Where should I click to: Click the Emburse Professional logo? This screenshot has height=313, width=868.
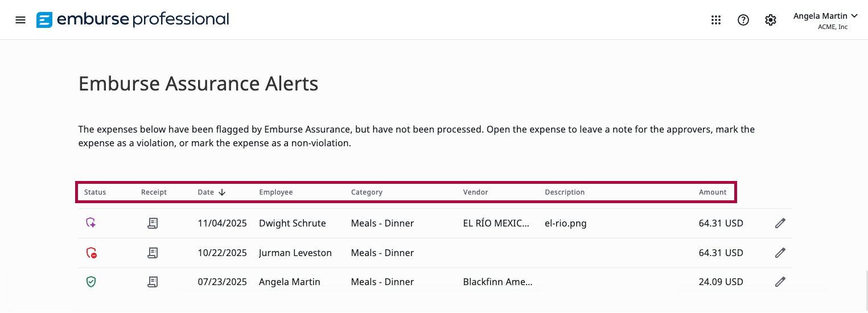pyautogui.click(x=133, y=20)
